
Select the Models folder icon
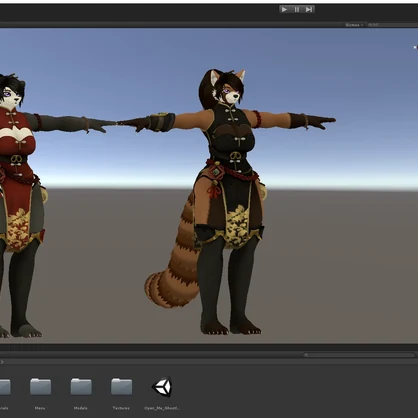(81, 387)
